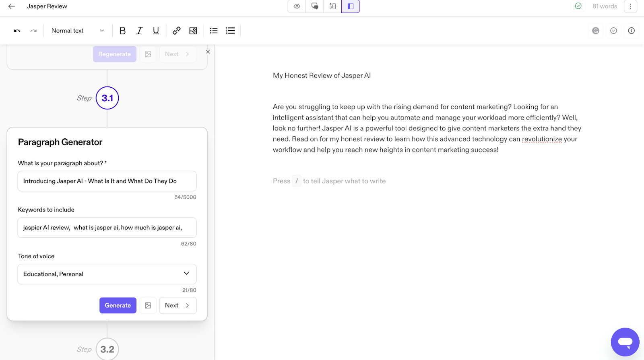This screenshot has height=360, width=644.
Task: Click the undo arrow
Action: [17, 31]
